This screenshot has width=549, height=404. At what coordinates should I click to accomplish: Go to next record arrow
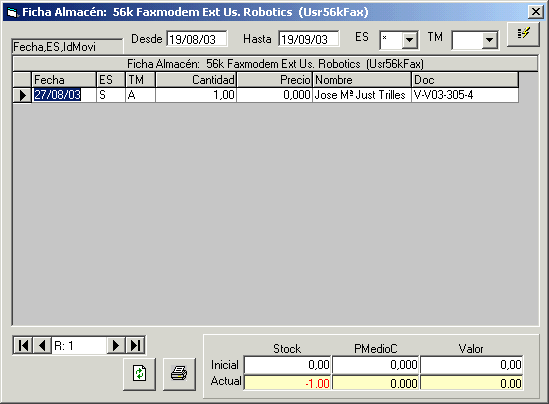pyautogui.click(x=116, y=346)
